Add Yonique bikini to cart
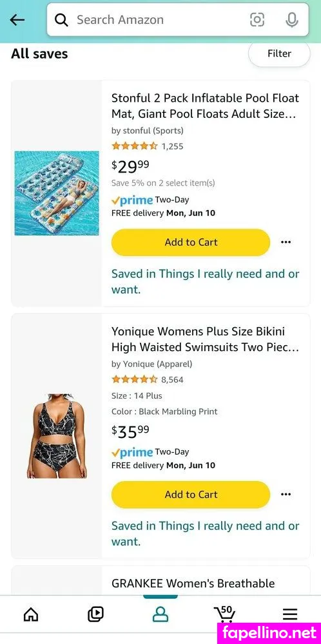The width and height of the screenshot is (321, 644). [191, 495]
